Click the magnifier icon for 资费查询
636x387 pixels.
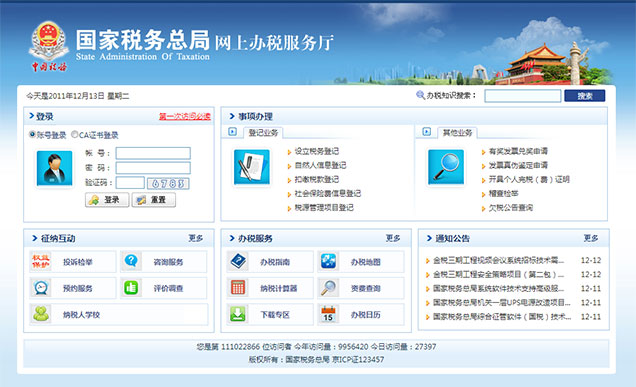tap(328, 288)
